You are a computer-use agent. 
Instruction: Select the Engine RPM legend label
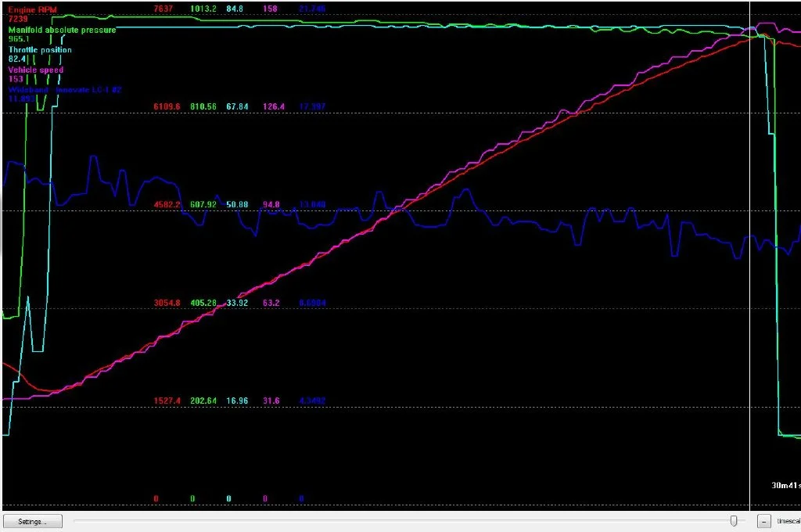(x=33, y=9)
